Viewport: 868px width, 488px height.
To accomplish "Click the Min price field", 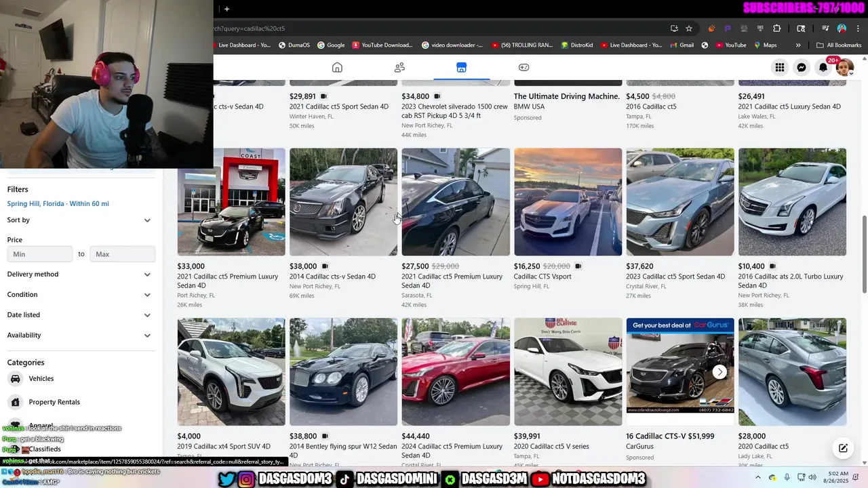I will click(40, 254).
